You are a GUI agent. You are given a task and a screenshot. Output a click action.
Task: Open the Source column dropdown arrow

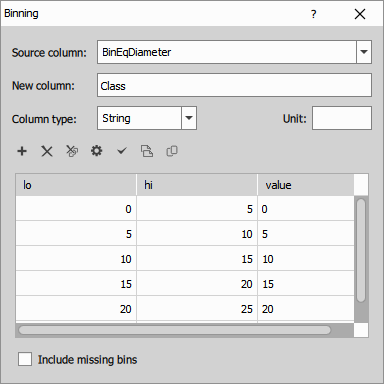point(364,52)
